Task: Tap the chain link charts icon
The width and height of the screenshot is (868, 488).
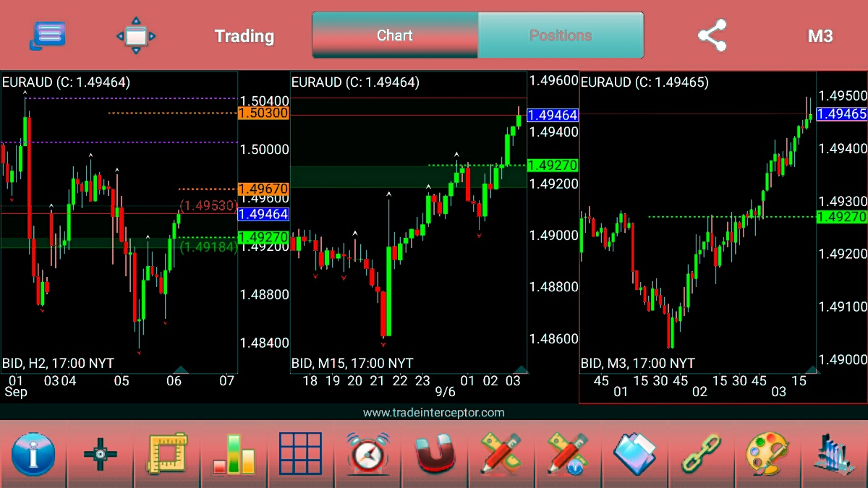Action: point(701,455)
